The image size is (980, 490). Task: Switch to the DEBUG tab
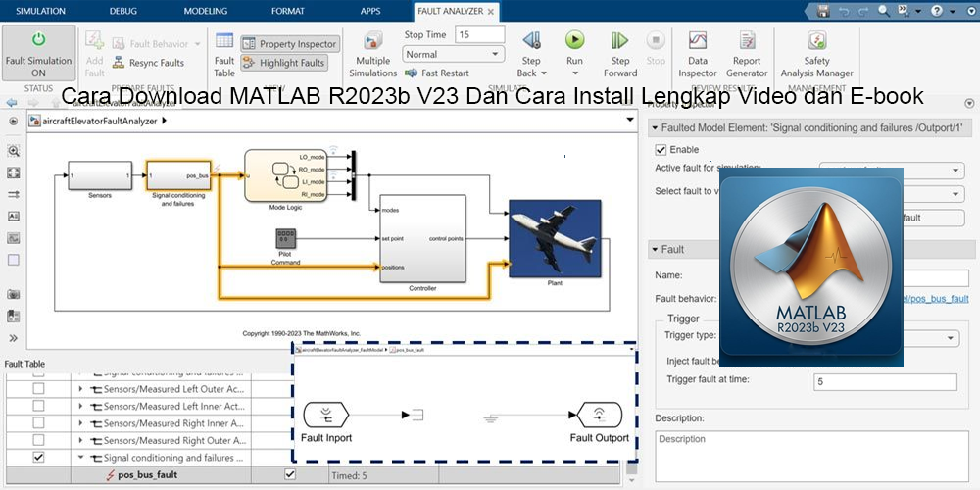123,11
